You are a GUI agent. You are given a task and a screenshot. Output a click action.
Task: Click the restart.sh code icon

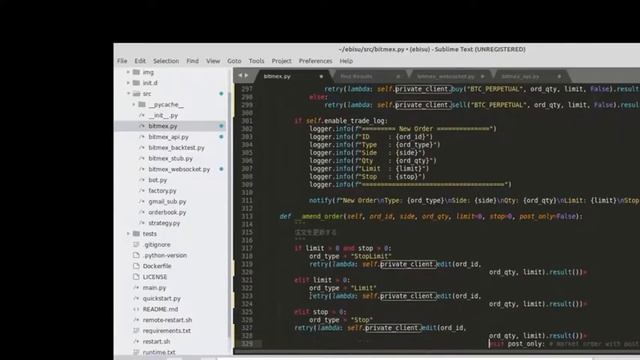click(x=136, y=341)
